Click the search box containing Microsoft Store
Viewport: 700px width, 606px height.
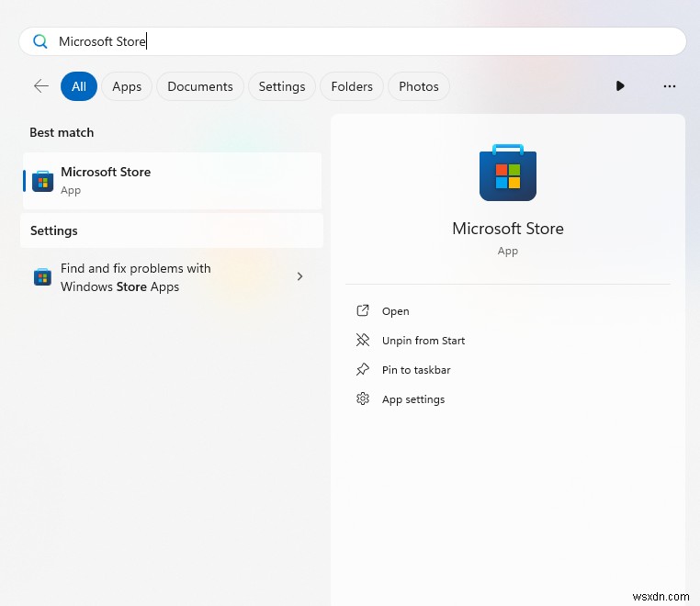(352, 41)
